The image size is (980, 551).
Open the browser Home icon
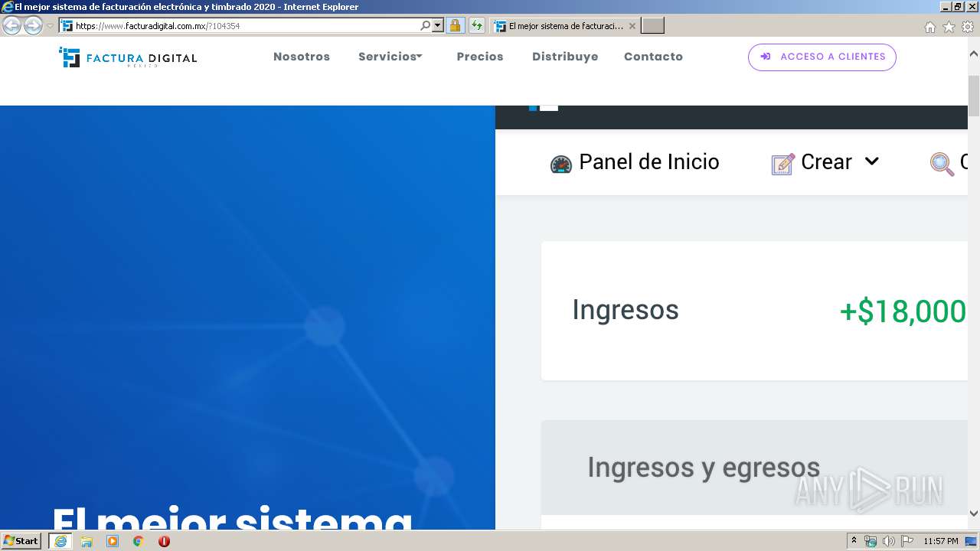pyautogui.click(x=929, y=27)
